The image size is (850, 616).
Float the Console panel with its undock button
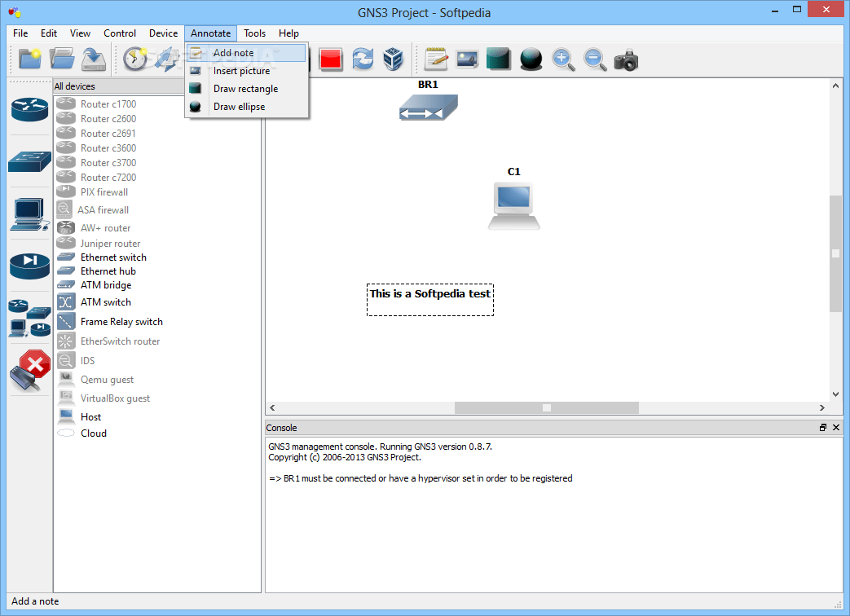click(x=823, y=428)
